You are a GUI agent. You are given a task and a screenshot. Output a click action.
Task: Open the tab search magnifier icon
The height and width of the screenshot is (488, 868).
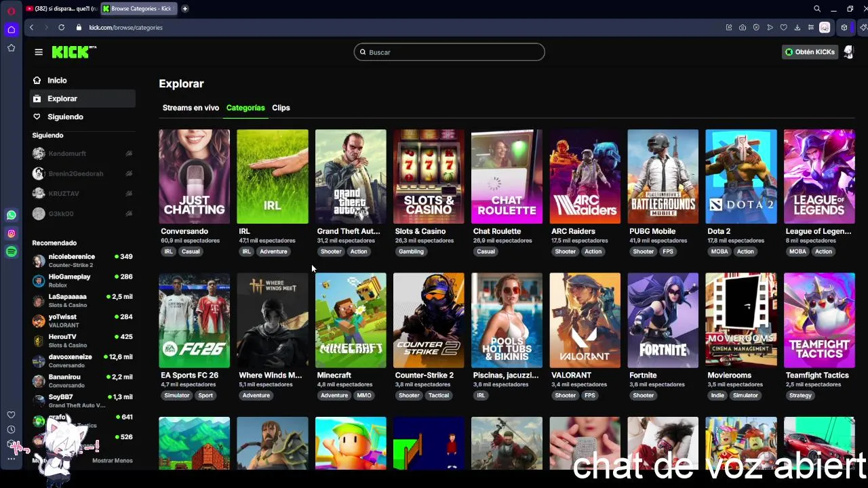point(817,9)
